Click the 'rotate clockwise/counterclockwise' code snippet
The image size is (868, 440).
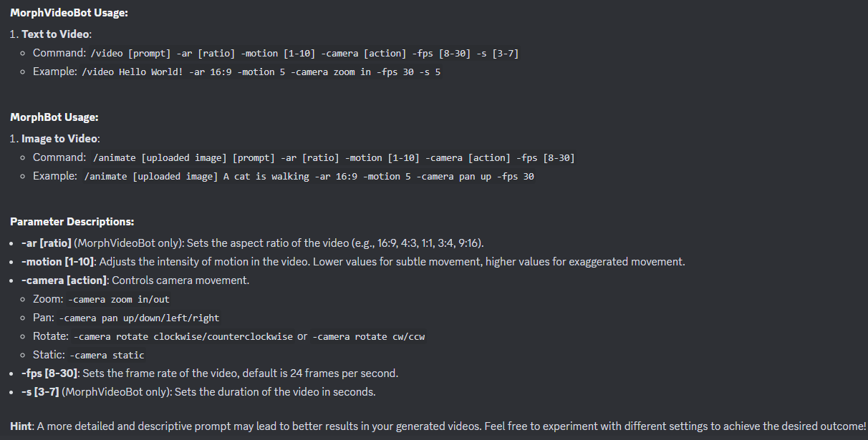(x=183, y=336)
